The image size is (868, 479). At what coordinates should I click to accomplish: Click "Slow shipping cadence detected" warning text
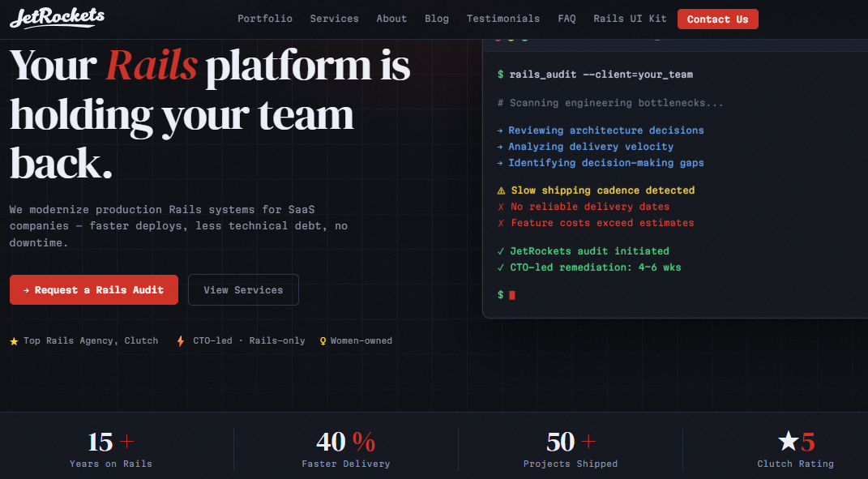point(603,190)
